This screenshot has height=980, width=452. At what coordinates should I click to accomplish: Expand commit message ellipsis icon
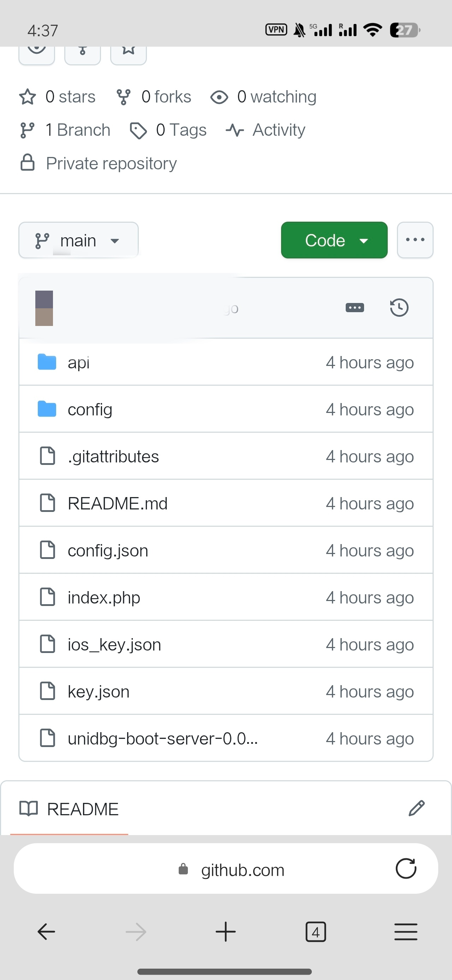(x=354, y=307)
